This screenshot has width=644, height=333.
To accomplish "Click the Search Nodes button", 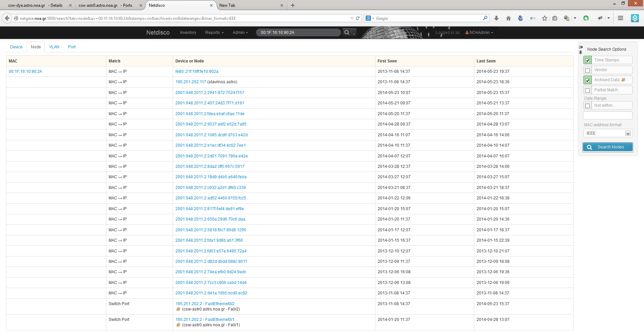I will pyautogui.click(x=608, y=147).
